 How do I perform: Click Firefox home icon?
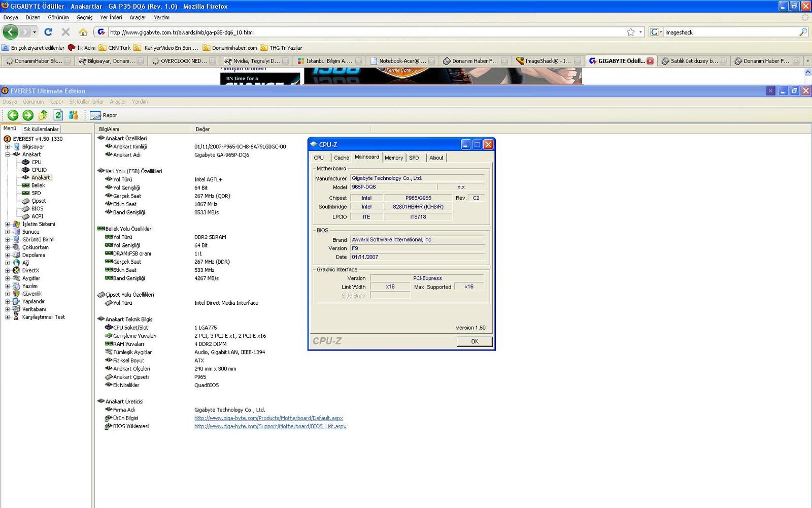pos(83,32)
